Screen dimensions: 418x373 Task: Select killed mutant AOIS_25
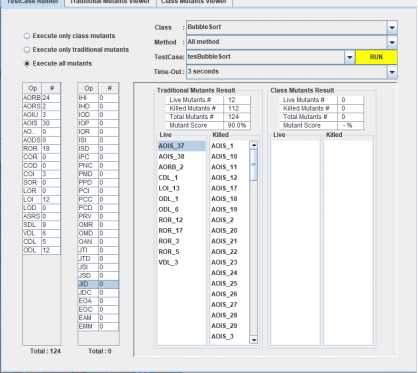coord(230,284)
